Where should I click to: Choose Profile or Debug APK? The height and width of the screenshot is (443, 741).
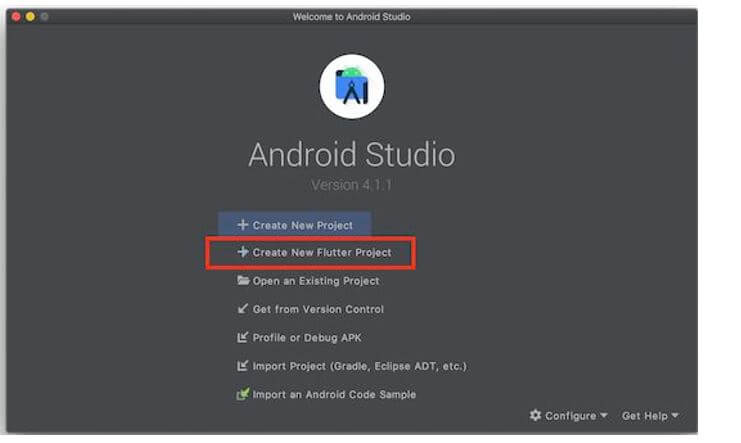click(299, 338)
